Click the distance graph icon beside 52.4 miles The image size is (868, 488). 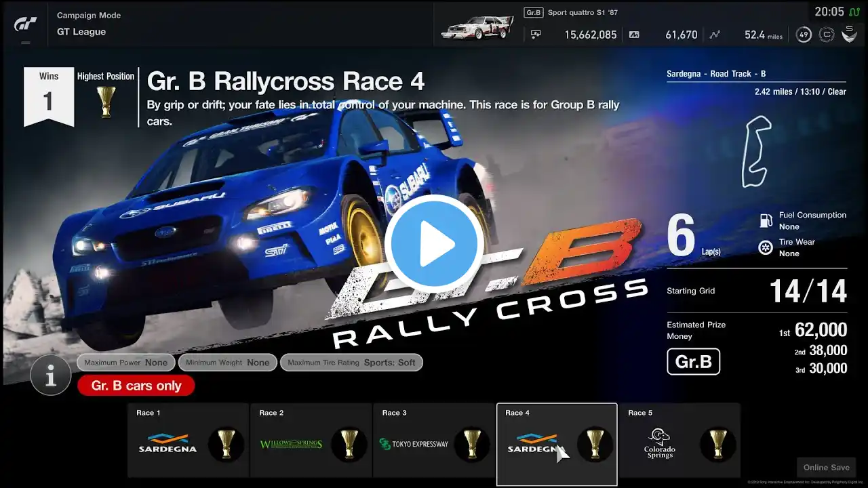point(715,35)
